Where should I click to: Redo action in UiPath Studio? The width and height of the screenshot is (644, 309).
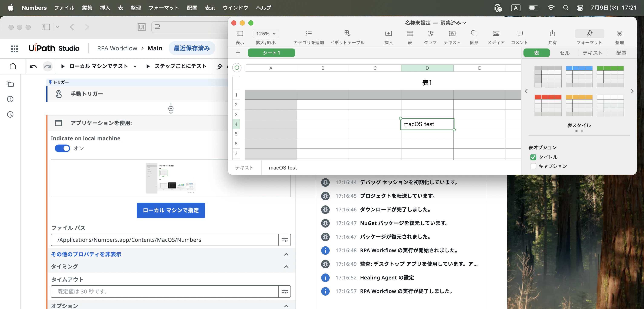(47, 66)
